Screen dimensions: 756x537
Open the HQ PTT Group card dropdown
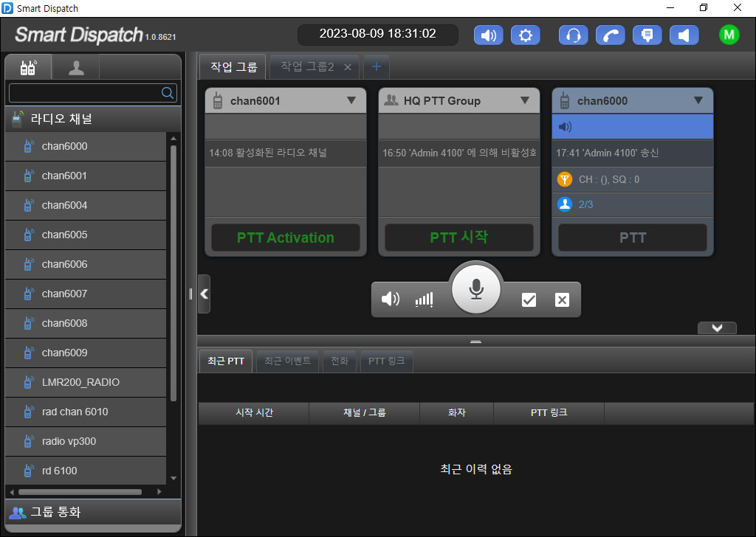525,101
